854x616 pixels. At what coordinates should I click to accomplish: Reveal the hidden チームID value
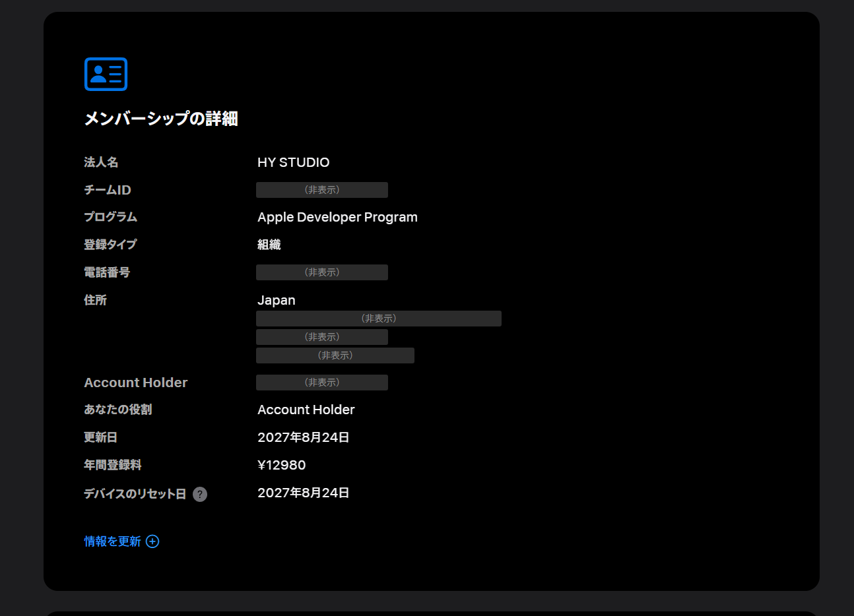tap(322, 190)
